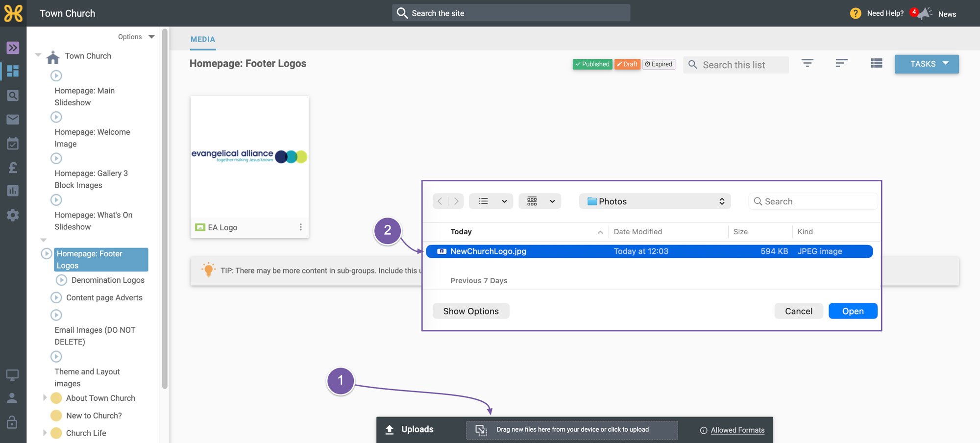Expand the Church Life node
The height and width of the screenshot is (443, 980).
(45, 433)
